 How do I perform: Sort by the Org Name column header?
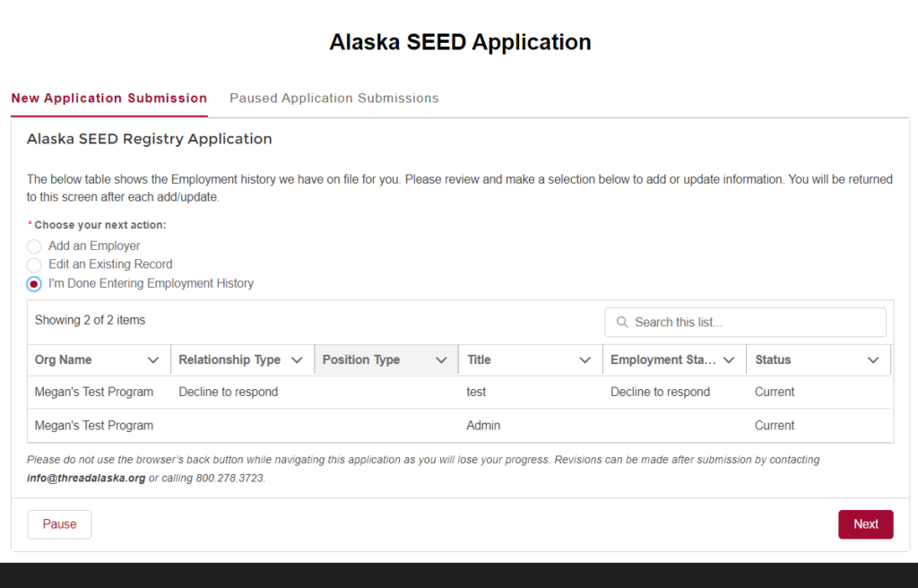[64, 359]
